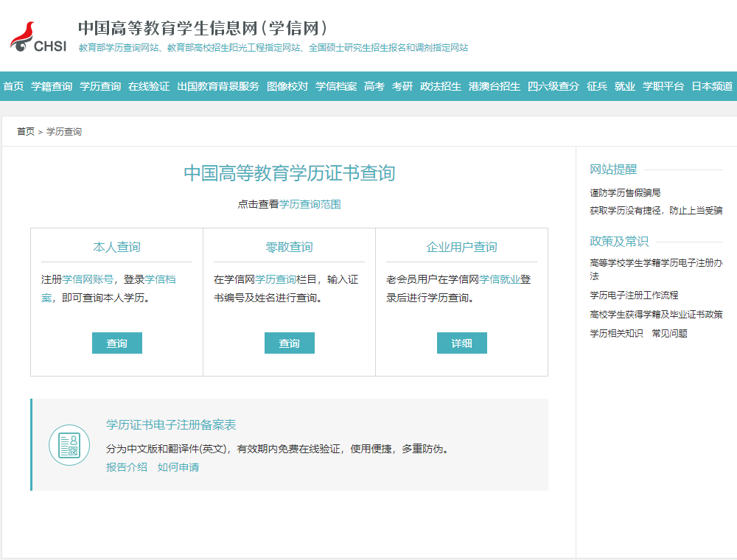Click the 学历相关知识 link

pos(616,334)
